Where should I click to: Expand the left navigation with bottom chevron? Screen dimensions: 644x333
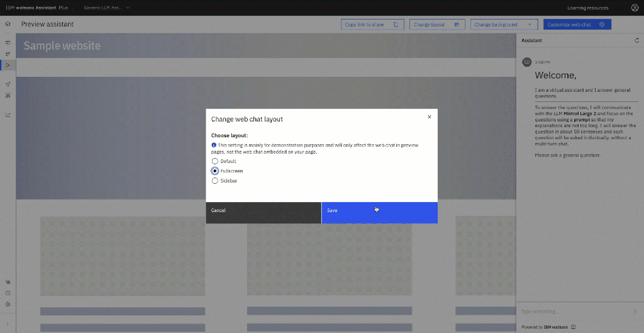[x=8, y=324]
